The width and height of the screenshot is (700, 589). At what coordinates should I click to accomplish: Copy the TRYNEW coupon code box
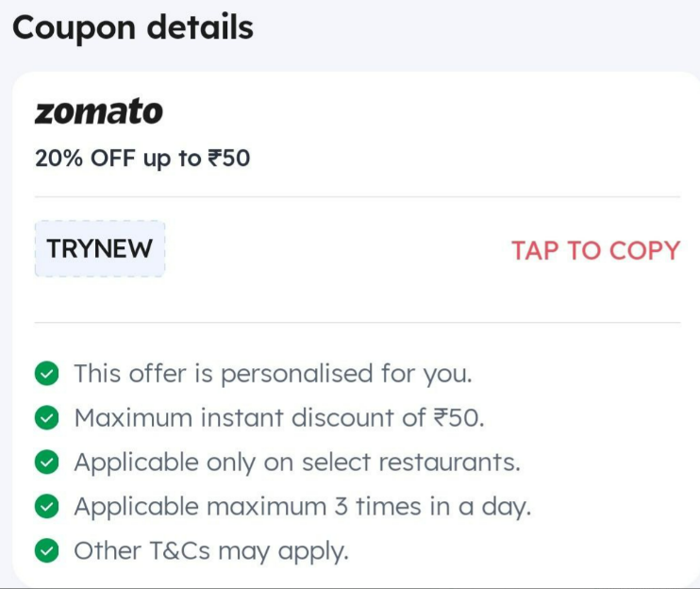click(100, 249)
